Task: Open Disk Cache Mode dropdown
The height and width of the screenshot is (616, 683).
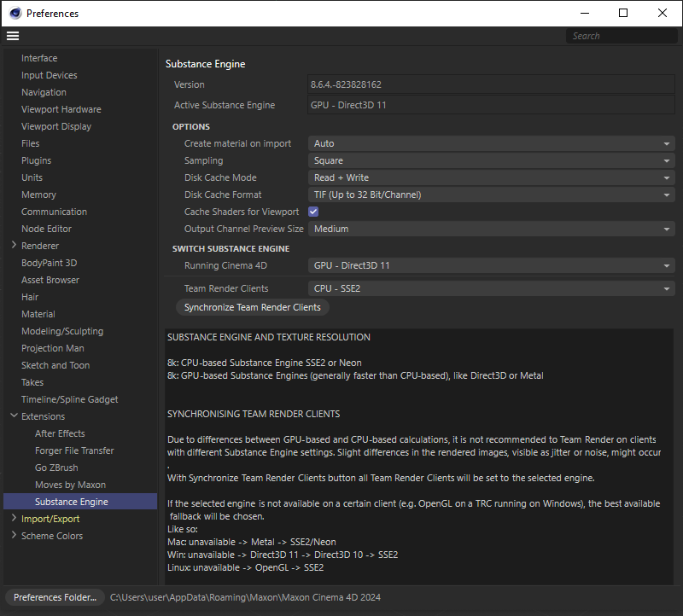Action: tap(492, 177)
